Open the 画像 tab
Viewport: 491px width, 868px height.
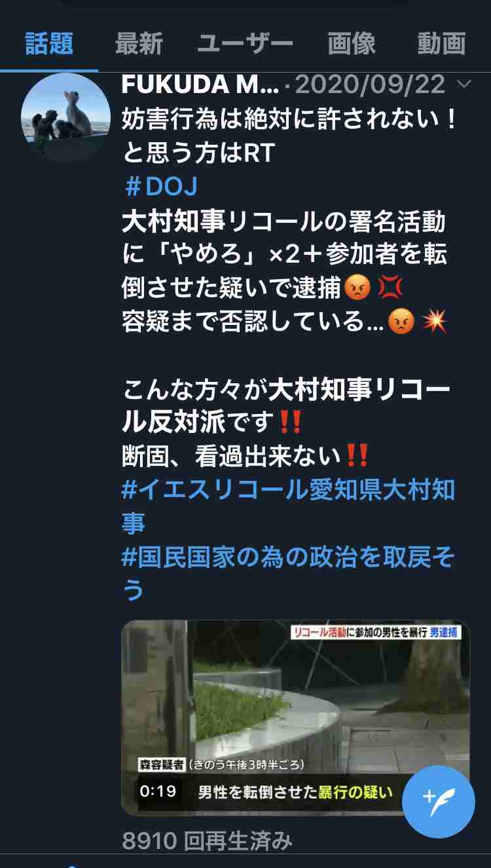[x=352, y=44]
